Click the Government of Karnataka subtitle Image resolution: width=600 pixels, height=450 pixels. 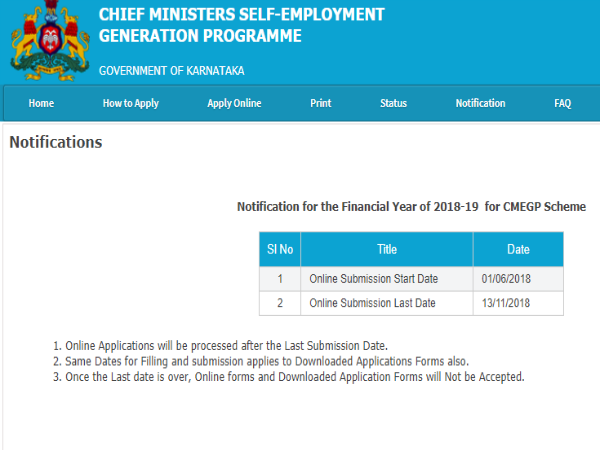click(171, 71)
